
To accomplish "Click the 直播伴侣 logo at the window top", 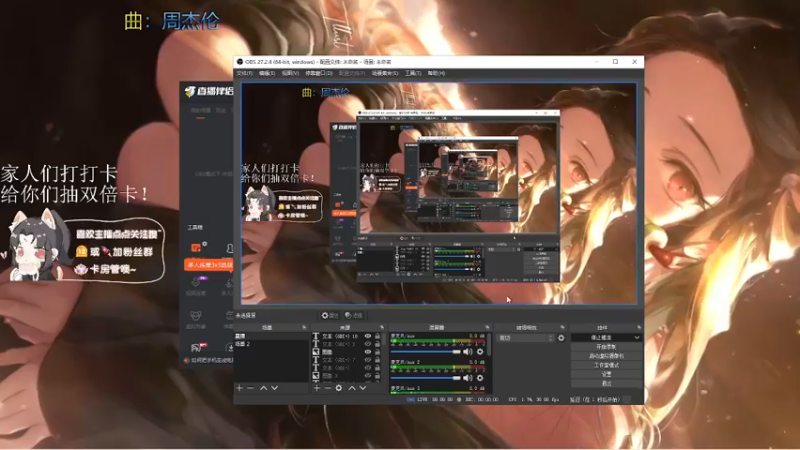I will click(209, 91).
